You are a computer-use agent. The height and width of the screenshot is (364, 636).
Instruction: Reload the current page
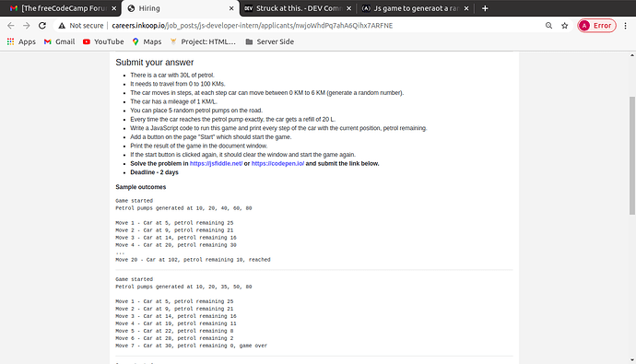click(42, 26)
